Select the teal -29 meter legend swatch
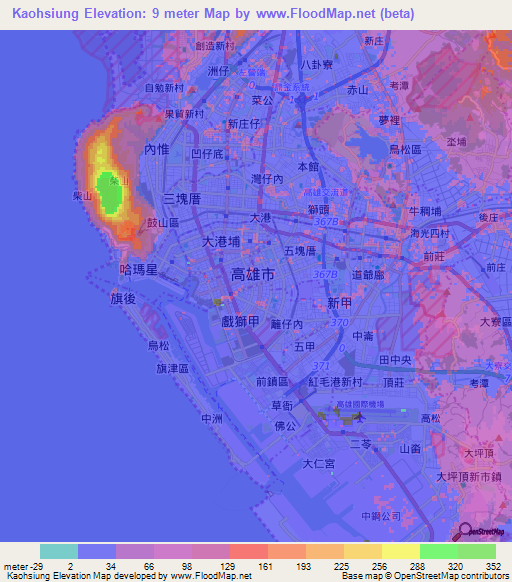This screenshot has height=582, width=512. pos(59,551)
